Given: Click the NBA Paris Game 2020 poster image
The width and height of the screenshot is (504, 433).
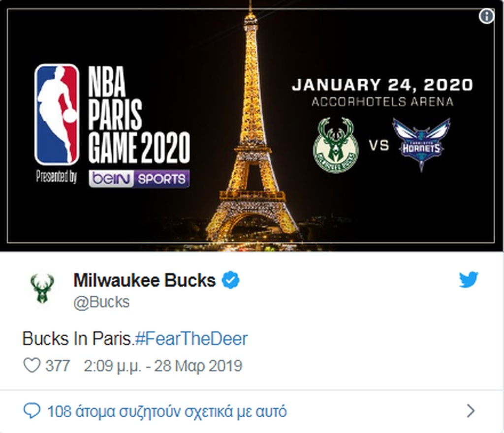Looking at the screenshot, I should [252, 125].
